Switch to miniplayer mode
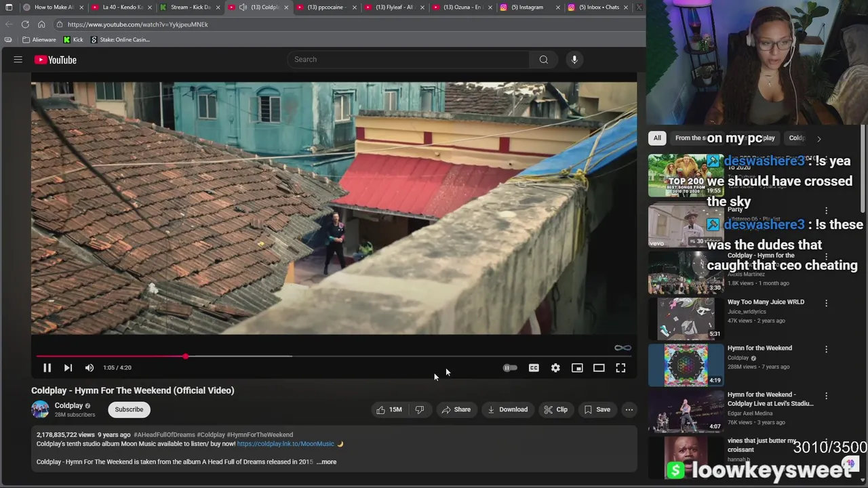Screen dimensions: 868x488 click(577, 367)
